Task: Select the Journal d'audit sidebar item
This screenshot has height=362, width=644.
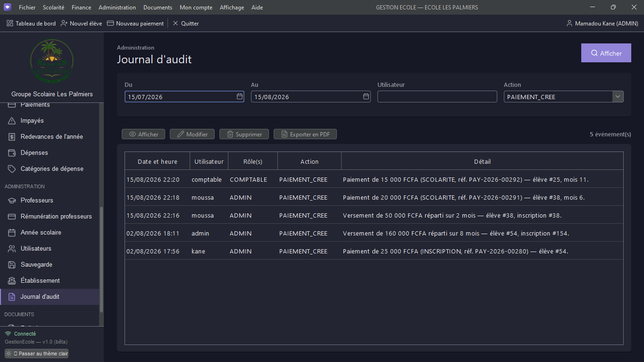Action: (x=50, y=297)
